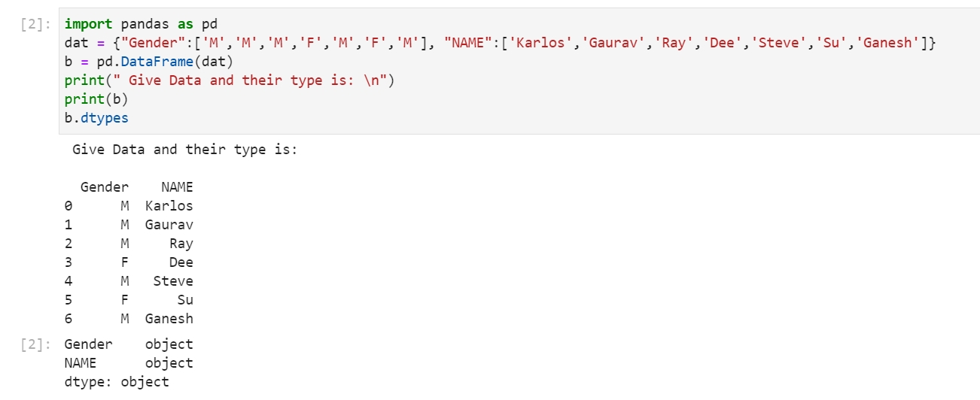Click the output prompt [2] beside Gender dtype
Screen dimensions: 980x400
[x=34, y=344]
